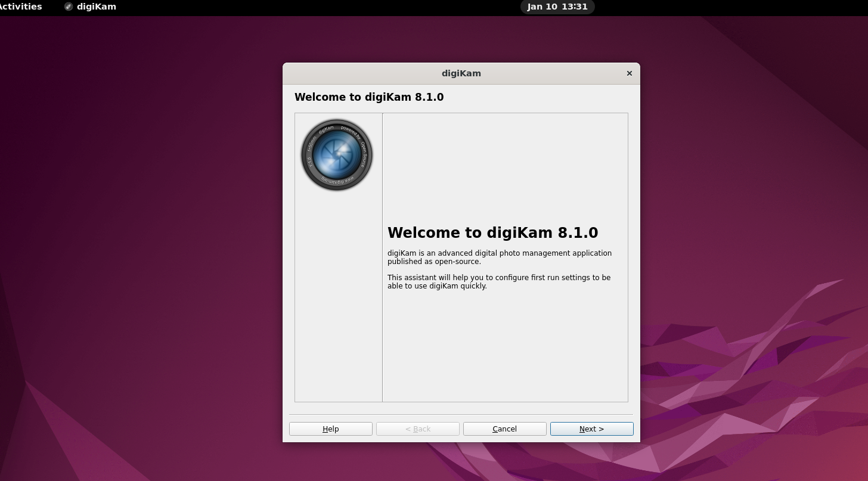Open the digiKam app menu in top bar
Screen dimensions: 868x481
point(90,7)
